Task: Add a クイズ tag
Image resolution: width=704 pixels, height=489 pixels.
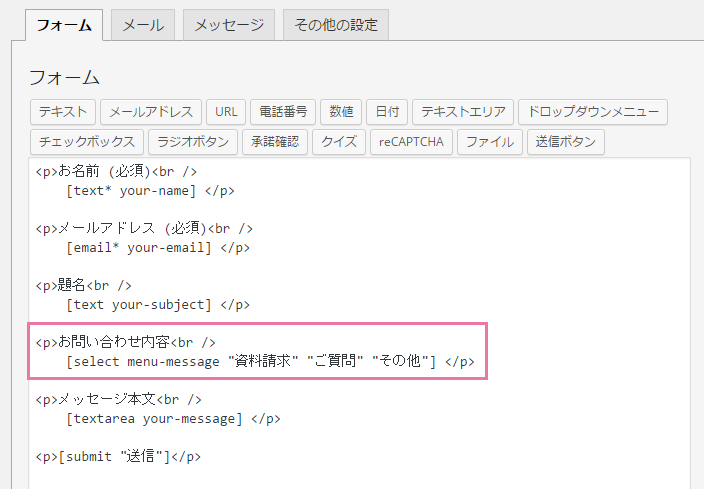Action: tap(339, 142)
